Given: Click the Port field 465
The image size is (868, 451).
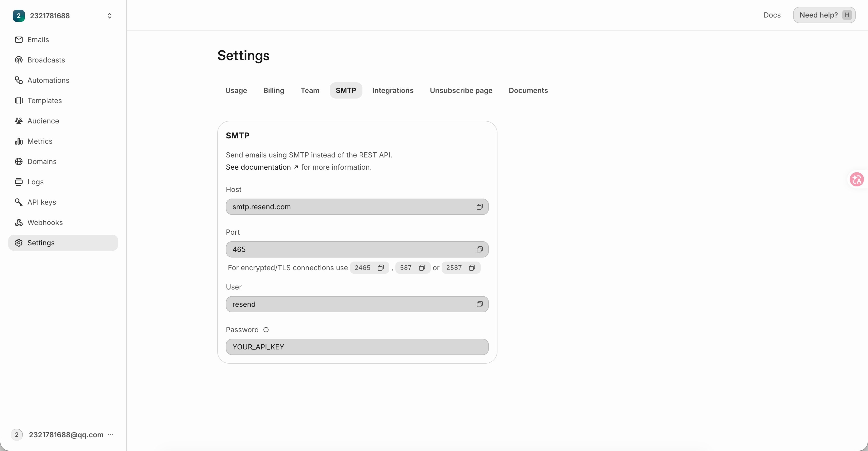Looking at the screenshot, I should click(357, 249).
